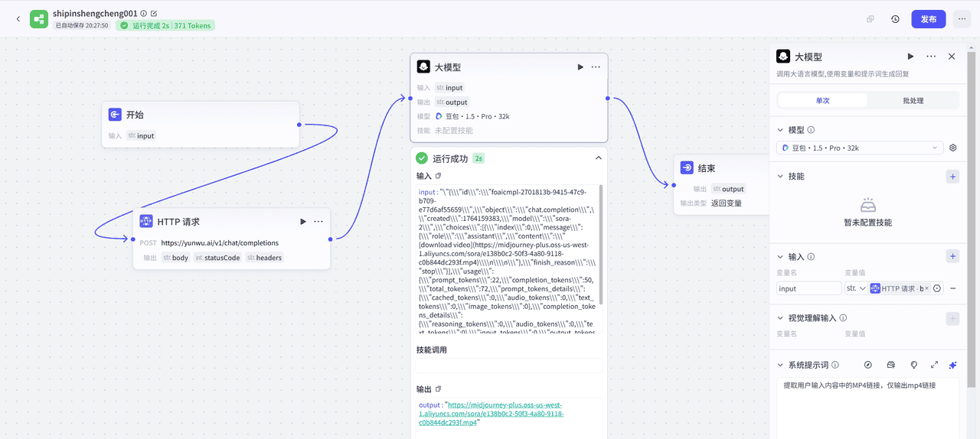Delete the input variable with the minus icon

pos(953,288)
